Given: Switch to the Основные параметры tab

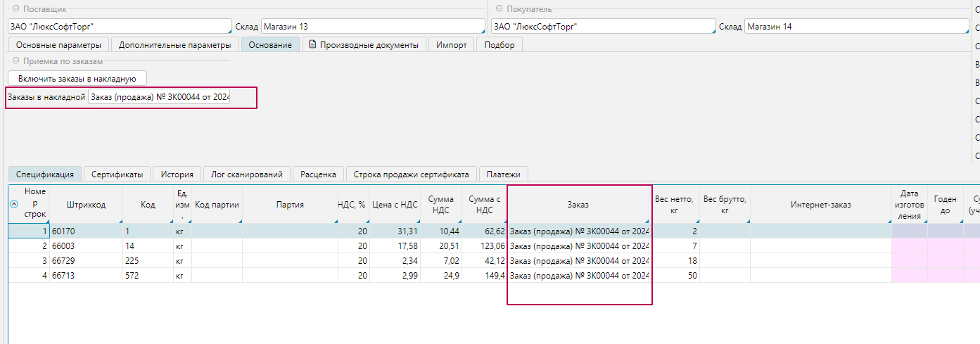Looking at the screenshot, I should tap(58, 45).
